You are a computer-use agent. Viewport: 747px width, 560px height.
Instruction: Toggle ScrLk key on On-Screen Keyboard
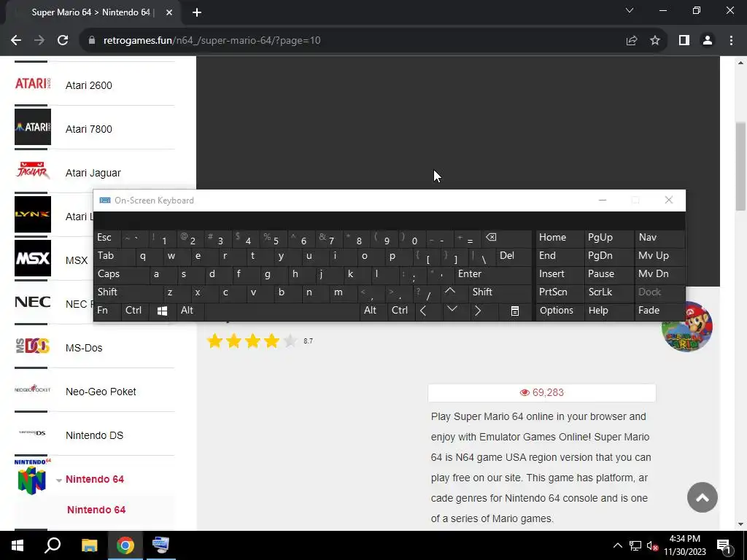click(x=608, y=292)
